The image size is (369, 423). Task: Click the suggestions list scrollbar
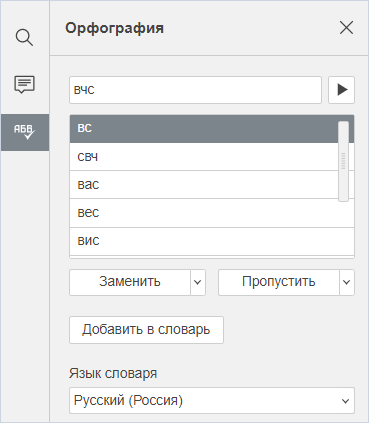click(x=343, y=161)
